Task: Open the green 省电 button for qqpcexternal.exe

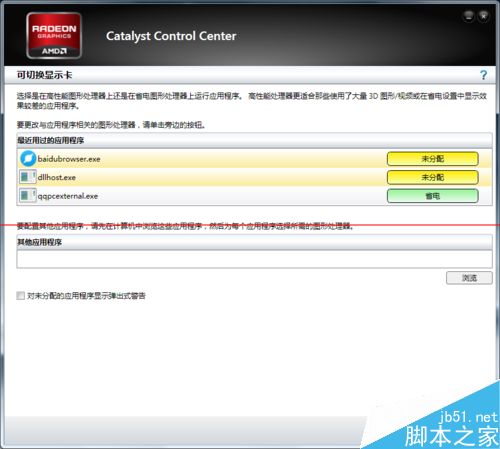Action: point(432,196)
